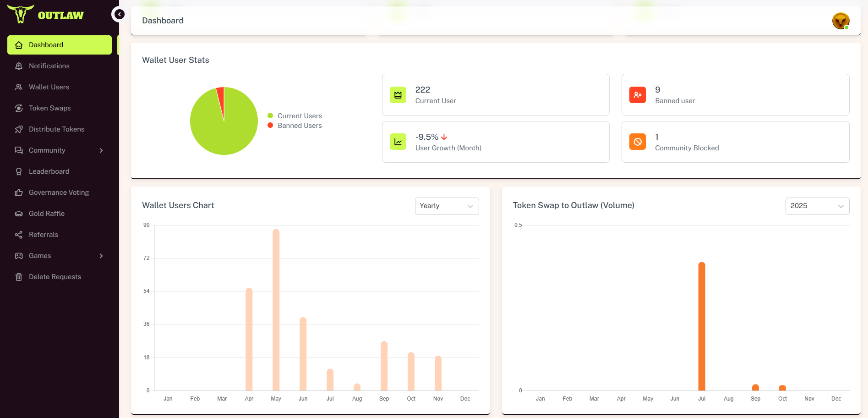Go to Token Swaps
The width and height of the screenshot is (868, 418).
[x=49, y=108]
